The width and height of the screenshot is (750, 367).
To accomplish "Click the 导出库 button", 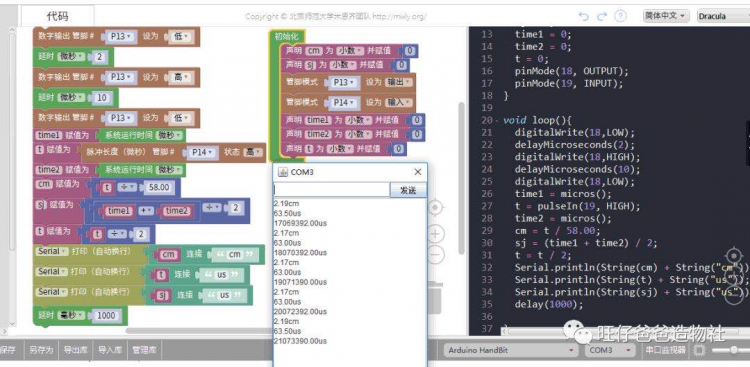I will click(x=76, y=350).
